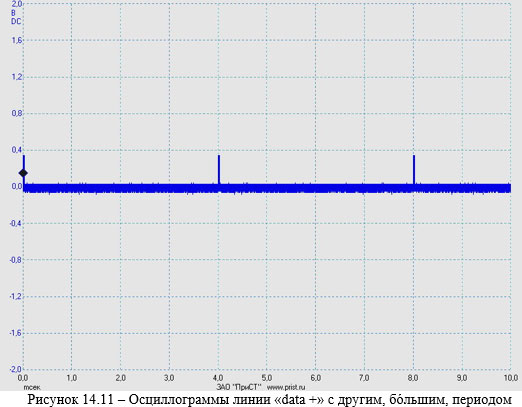Click the 0,4 voltage axis label
Viewport: 522px width, 407px height.
pyautogui.click(x=17, y=150)
